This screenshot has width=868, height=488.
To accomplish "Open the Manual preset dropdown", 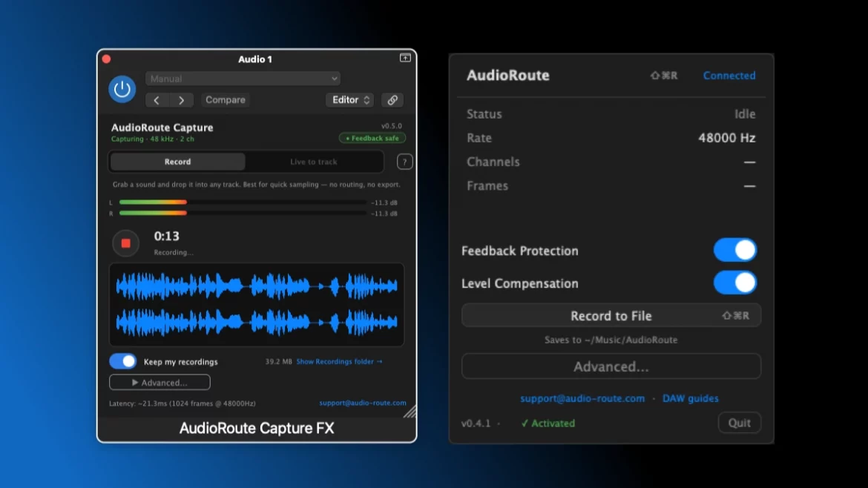I will coord(243,79).
